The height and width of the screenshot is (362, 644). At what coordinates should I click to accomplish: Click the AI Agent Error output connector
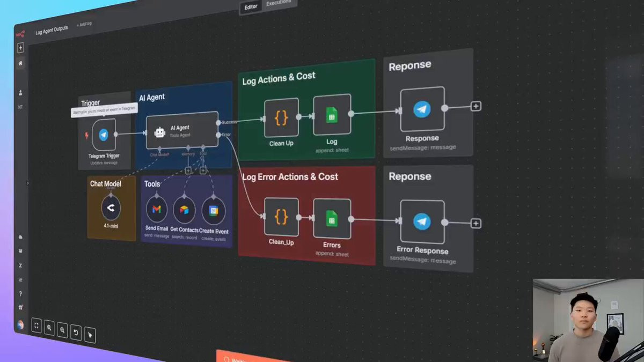(218, 135)
